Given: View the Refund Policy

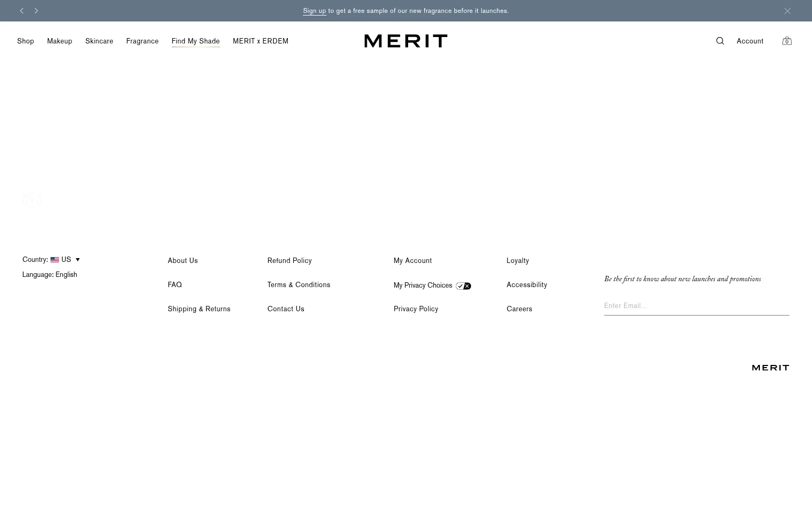Looking at the screenshot, I should pos(289,261).
